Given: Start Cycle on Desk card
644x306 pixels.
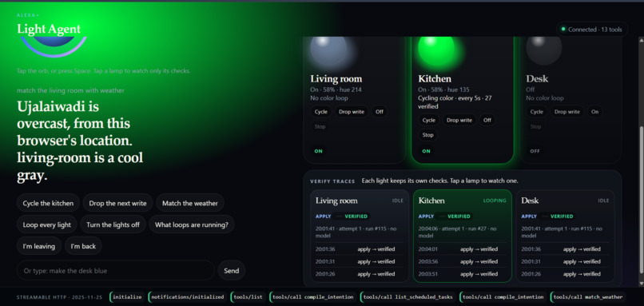Looking at the screenshot, I should [536, 112].
